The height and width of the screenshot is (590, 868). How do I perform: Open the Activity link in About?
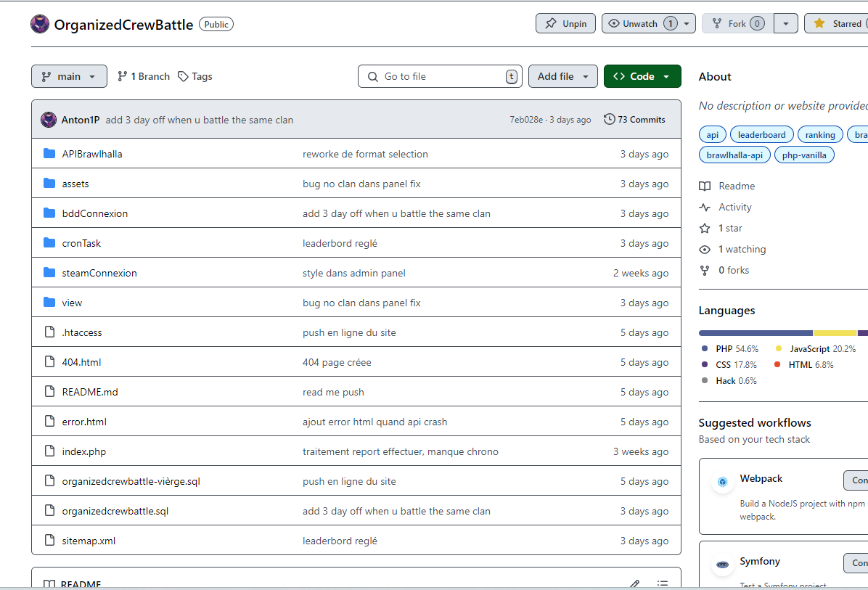(x=726, y=207)
